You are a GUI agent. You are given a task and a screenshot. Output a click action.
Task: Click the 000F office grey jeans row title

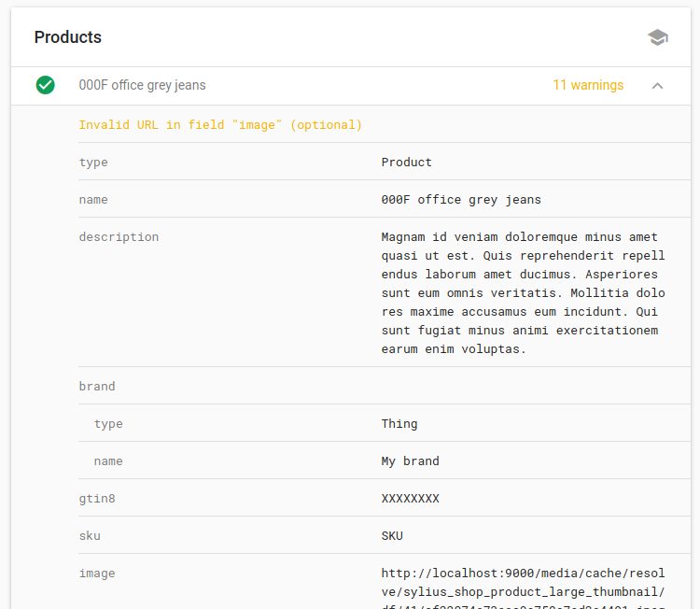(x=142, y=85)
